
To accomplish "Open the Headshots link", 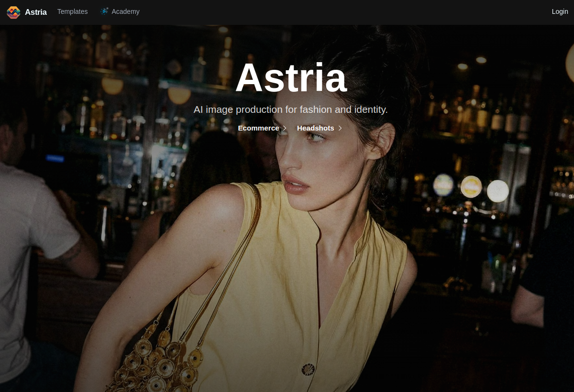I will pyautogui.click(x=316, y=128).
